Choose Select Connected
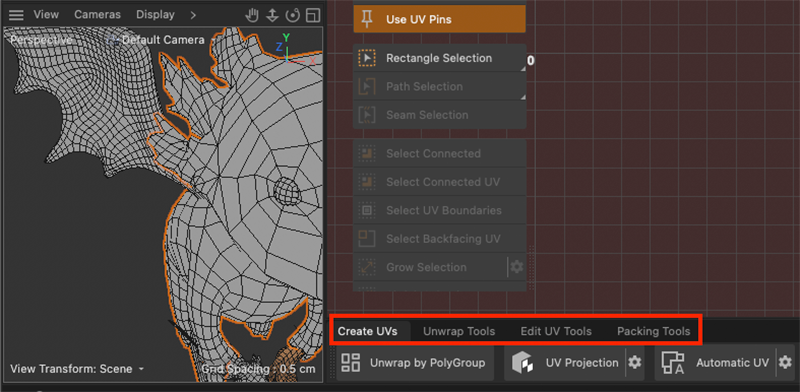Viewport: 800px width, 392px height. pos(439,153)
